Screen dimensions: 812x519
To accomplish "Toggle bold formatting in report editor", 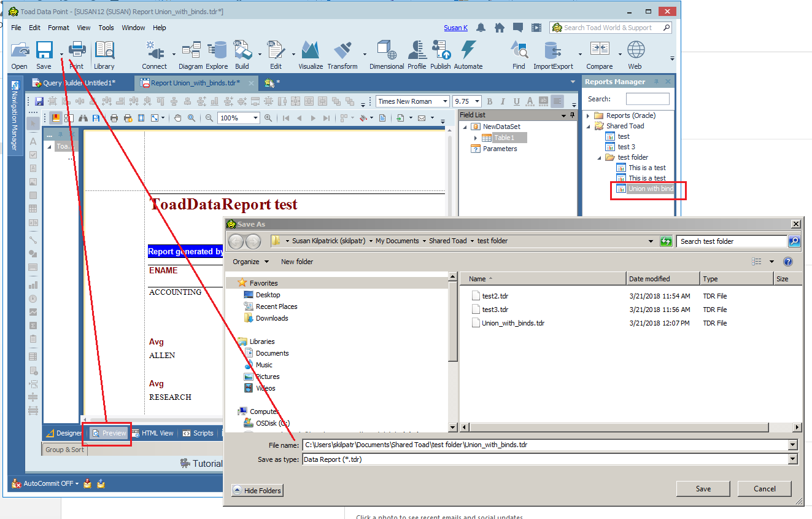I will click(x=490, y=101).
